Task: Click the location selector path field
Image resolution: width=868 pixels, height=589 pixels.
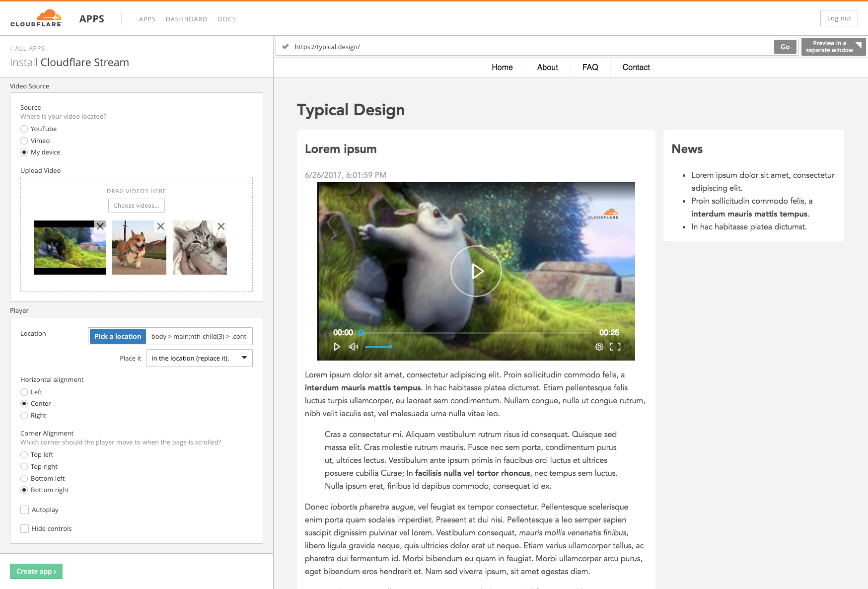Action: pyautogui.click(x=199, y=336)
